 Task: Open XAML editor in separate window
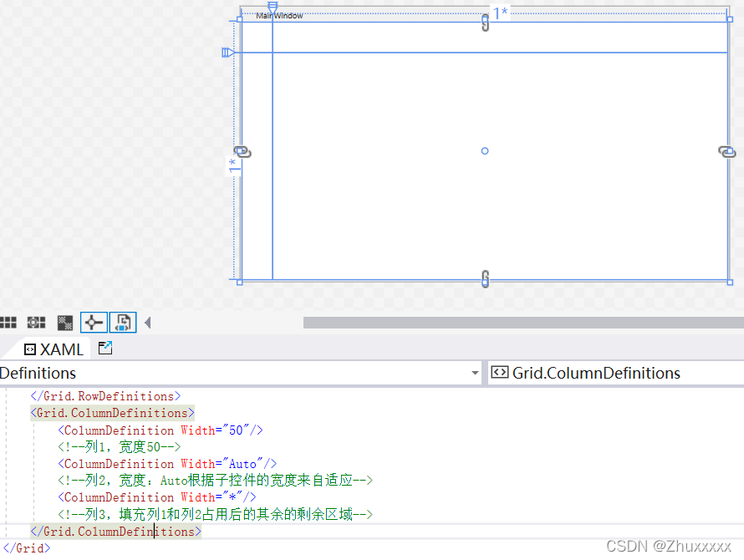tap(104, 348)
